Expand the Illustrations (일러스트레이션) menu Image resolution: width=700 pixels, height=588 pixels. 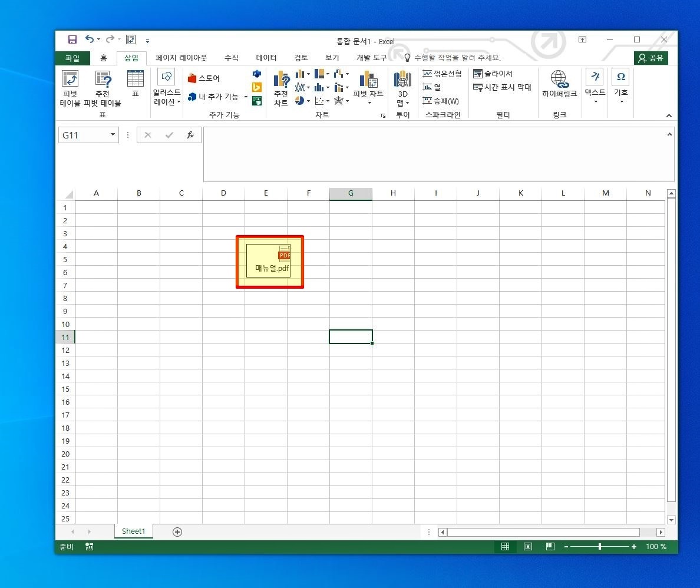click(167, 88)
